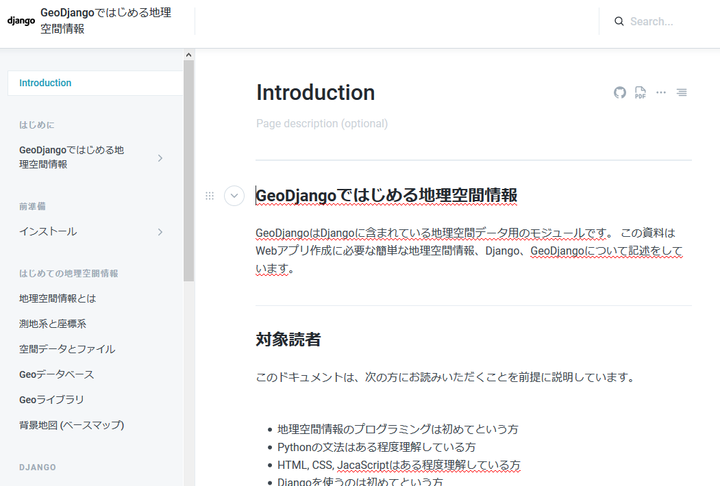Open 地理空間情報とは page
The image size is (720, 486).
(57, 299)
